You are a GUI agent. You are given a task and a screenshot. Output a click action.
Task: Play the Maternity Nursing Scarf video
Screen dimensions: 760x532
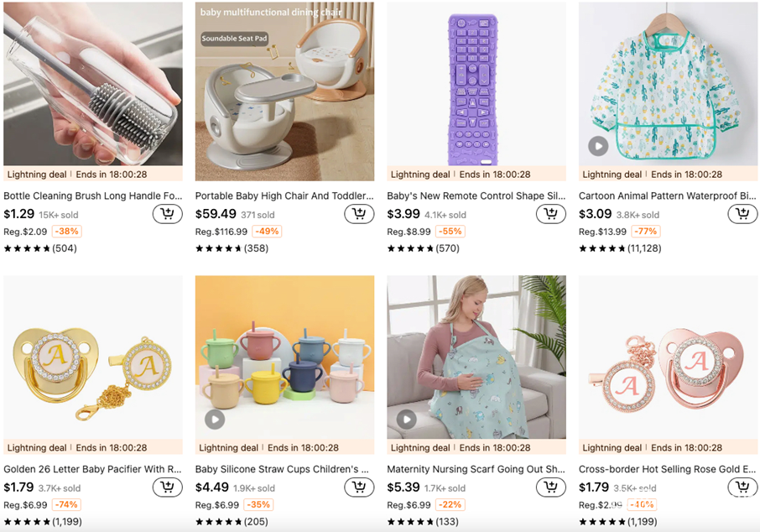[406, 419]
